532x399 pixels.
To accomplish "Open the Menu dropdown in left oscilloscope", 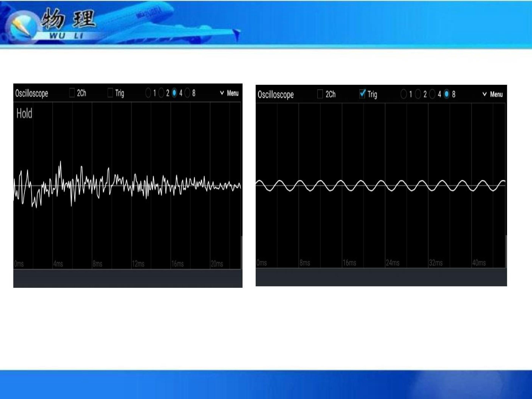I will pyautogui.click(x=229, y=93).
